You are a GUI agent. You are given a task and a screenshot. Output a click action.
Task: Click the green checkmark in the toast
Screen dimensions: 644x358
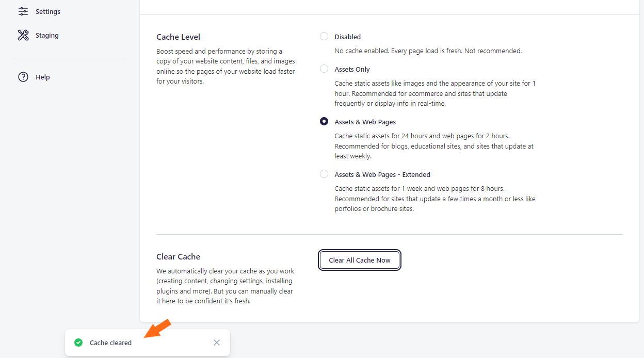tap(78, 342)
